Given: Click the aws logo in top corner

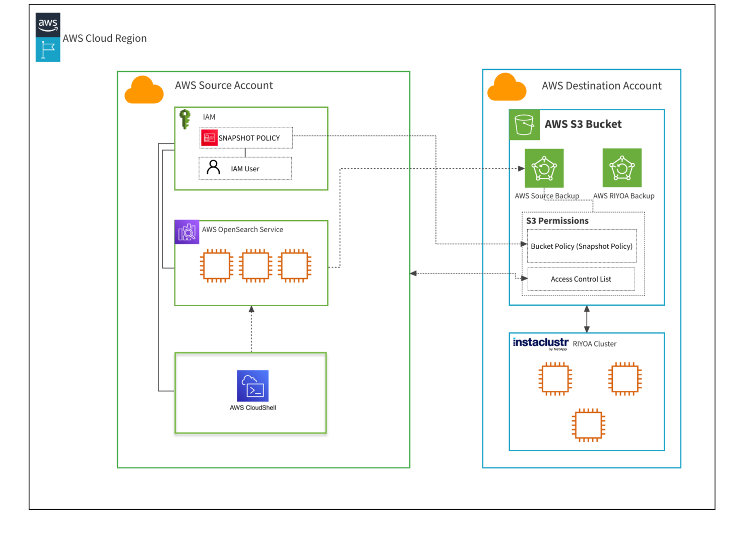Looking at the screenshot, I should (x=47, y=24).
